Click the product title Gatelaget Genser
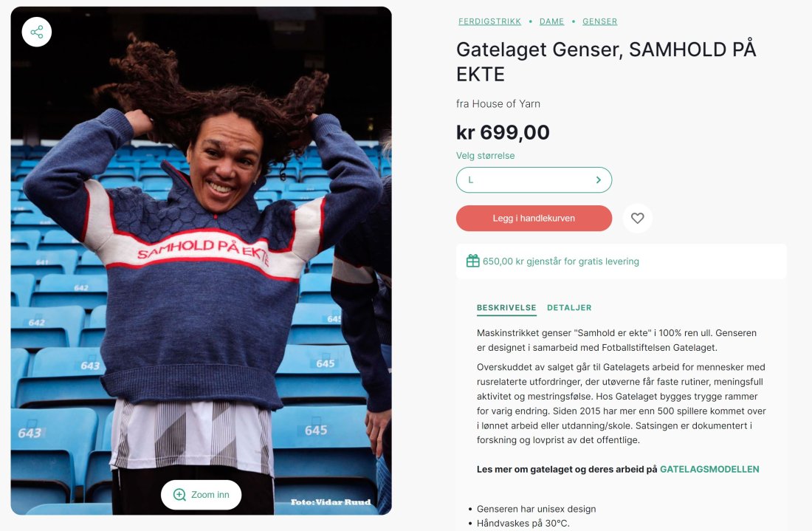Image resolution: width=812 pixels, height=531 pixels. [x=606, y=61]
